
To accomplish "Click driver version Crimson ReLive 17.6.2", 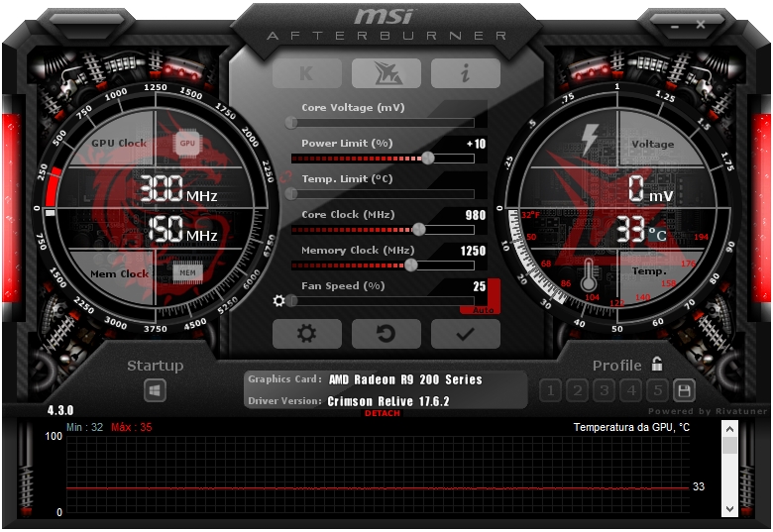I will tap(388, 401).
